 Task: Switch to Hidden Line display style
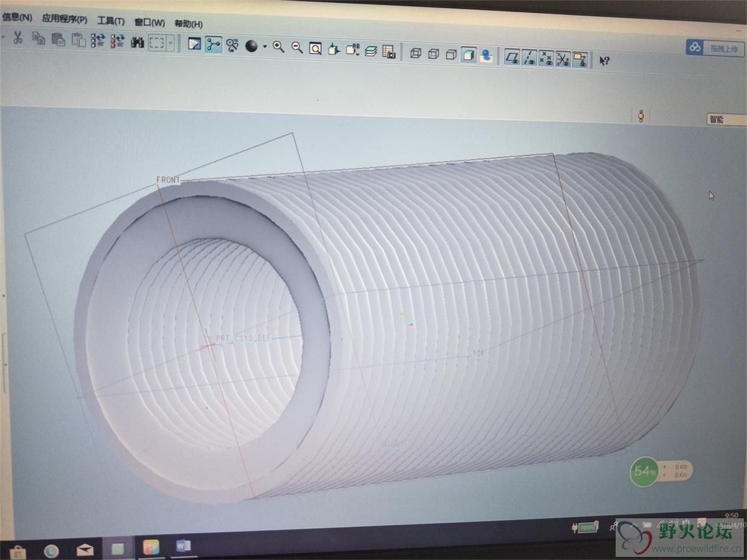(x=434, y=54)
